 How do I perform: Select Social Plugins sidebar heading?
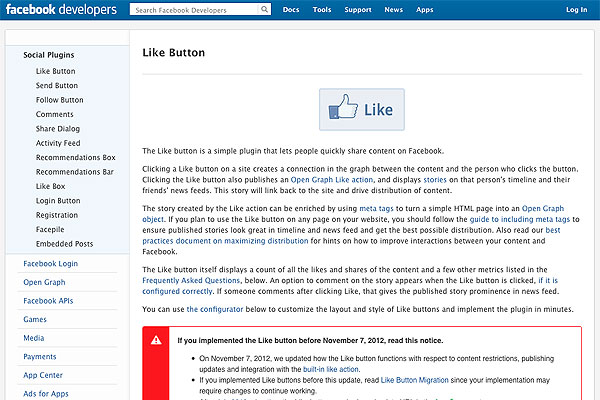(49, 55)
